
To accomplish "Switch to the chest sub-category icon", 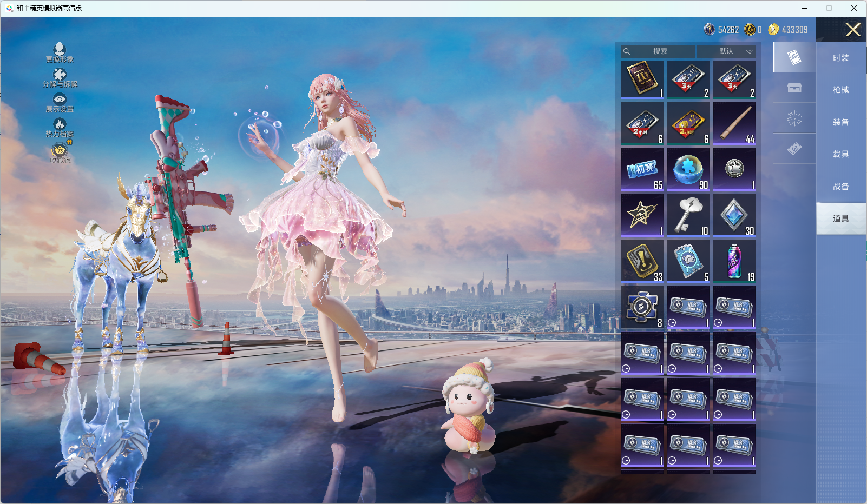I will 794,88.
